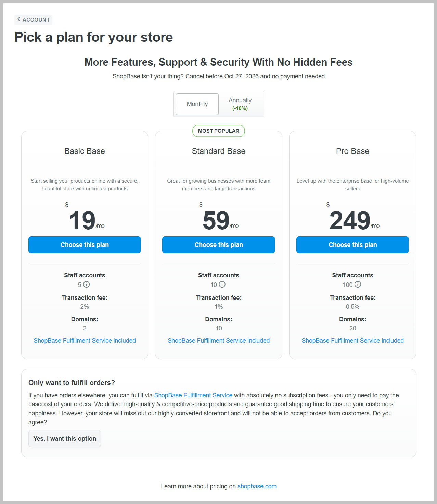Screen dimensions: 437x504
Task: Choose the Pro Base $249 plan
Action: (352, 245)
